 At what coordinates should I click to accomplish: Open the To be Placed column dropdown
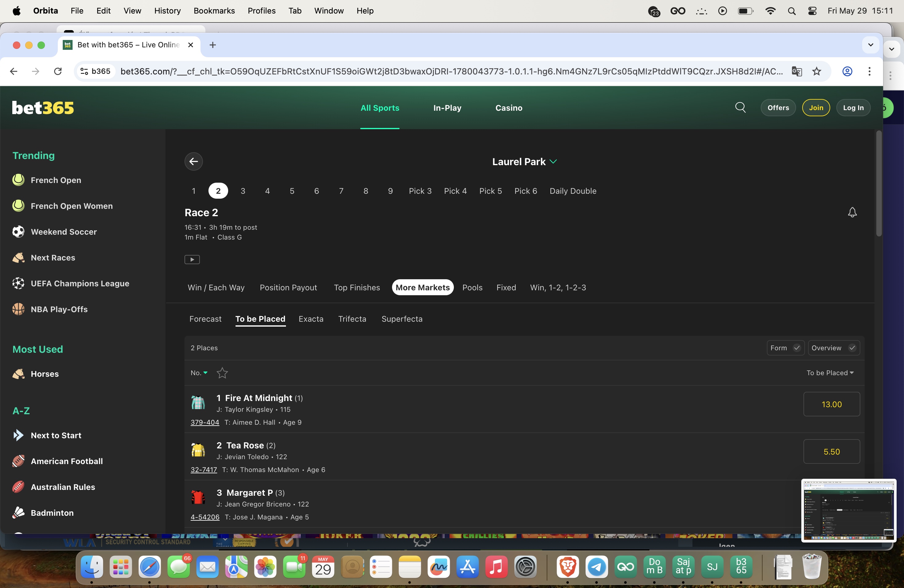click(830, 373)
